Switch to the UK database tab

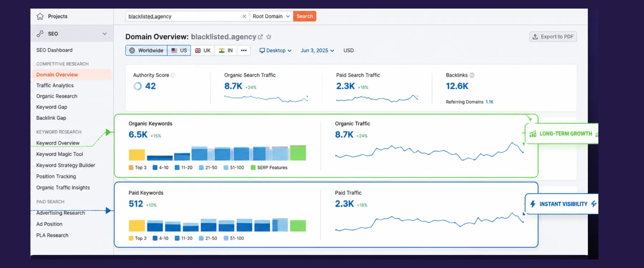(x=203, y=50)
